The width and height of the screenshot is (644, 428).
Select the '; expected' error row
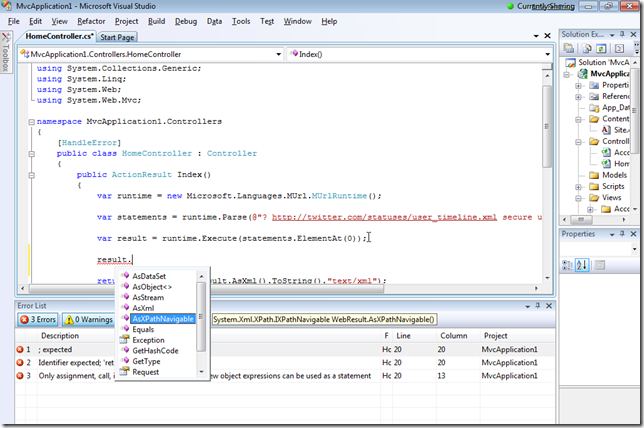285,350
